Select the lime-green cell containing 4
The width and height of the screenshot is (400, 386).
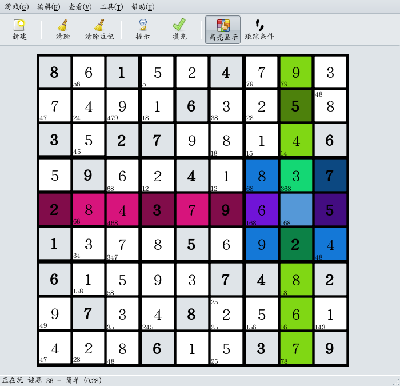(x=296, y=140)
